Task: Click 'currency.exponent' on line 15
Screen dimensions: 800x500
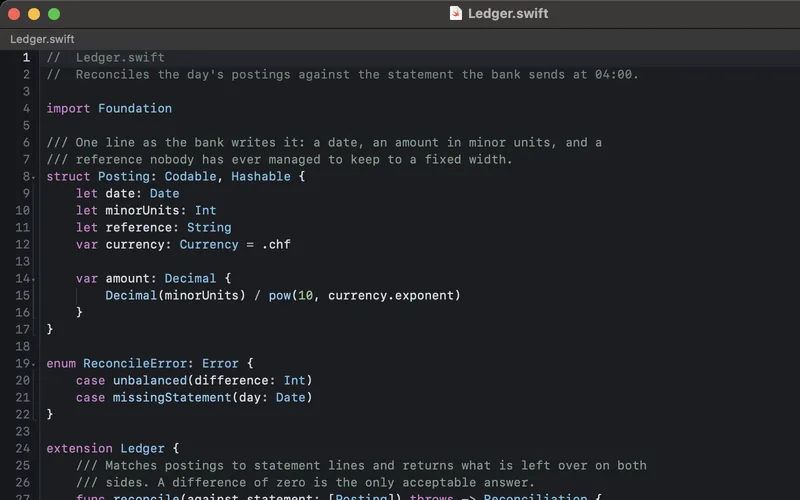Action: pos(390,295)
